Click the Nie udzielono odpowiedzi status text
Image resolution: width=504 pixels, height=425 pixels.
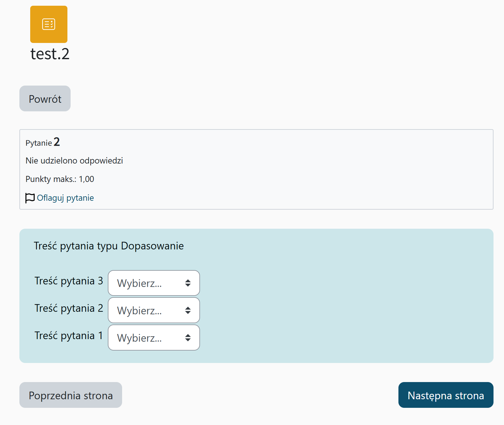point(74,161)
